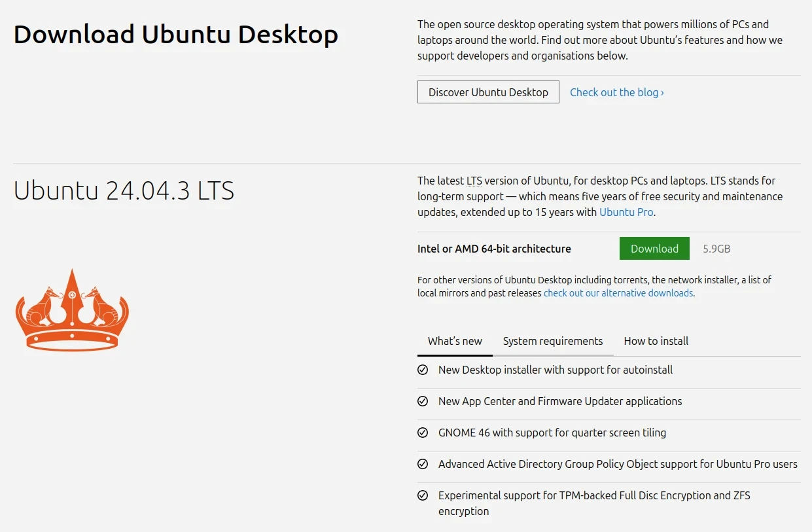Click checkmark icon beside New App Center item
Viewport: 812px width, 532px height.
[x=423, y=401]
